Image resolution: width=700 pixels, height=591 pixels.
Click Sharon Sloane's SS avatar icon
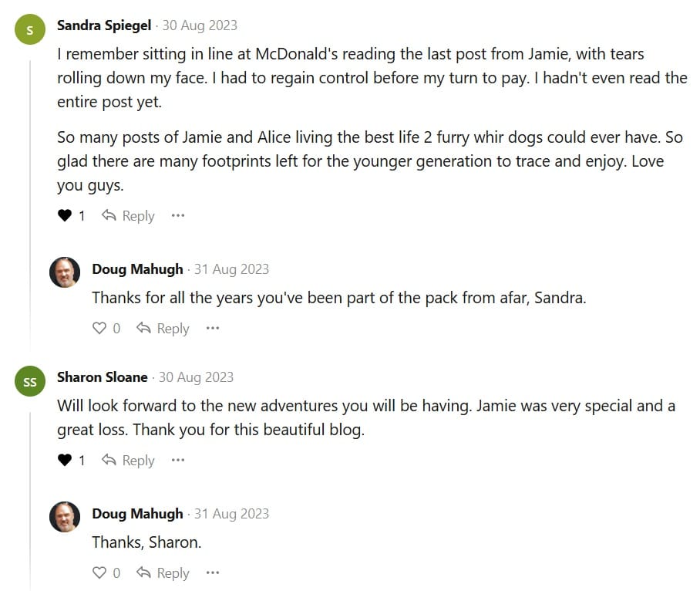pyautogui.click(x=30, y=382)
